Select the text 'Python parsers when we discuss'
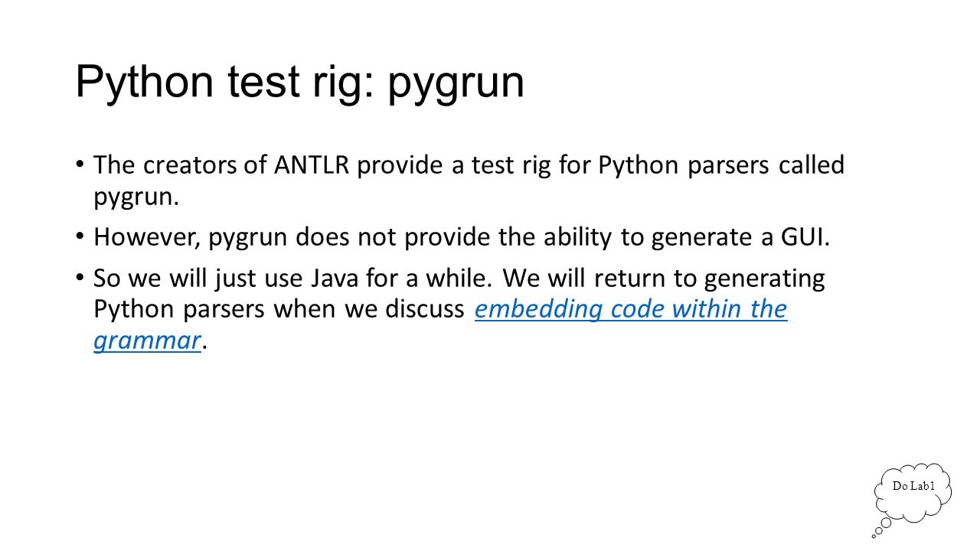The width and height of the screenshot is (980, 551). pyautogui.click(x=280, y=309)
